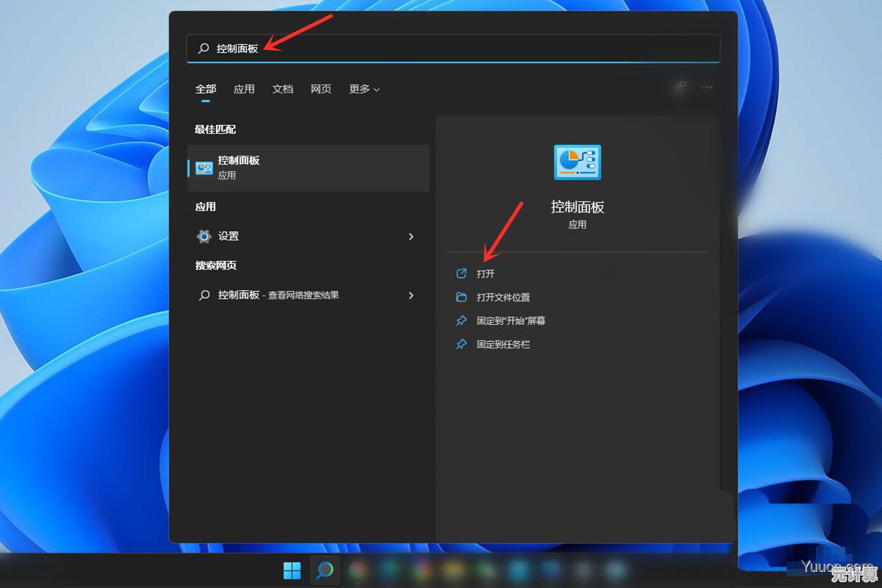This screenshot has height=588, width=882.
Task: Launch Chrome from the taskbar
Action: [356, 570]
